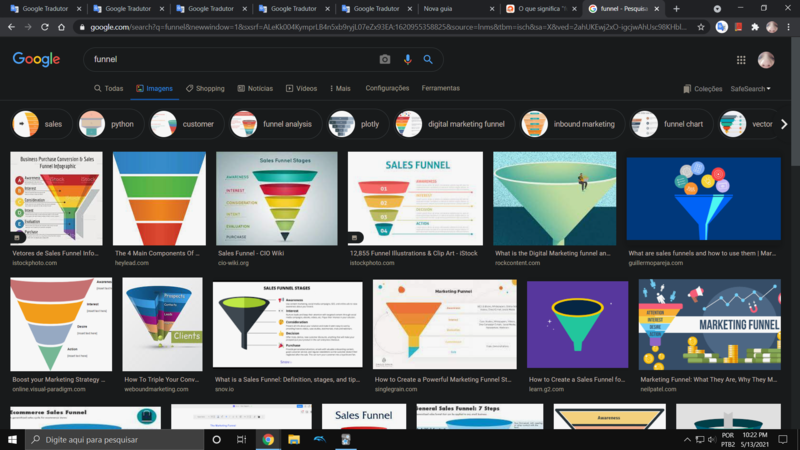
Task: Open the 'Sales Funnel - CIO Wiki' thumbnail
Action: tap(277, 198)
